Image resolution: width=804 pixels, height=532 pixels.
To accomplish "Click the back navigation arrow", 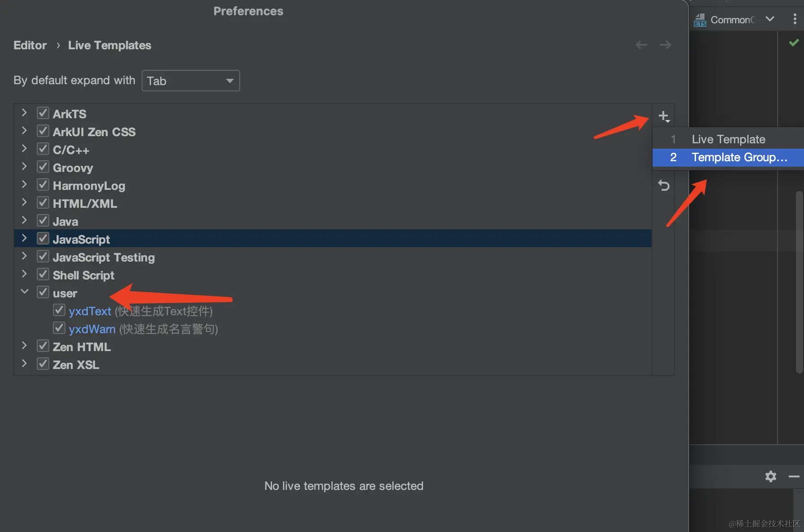I will [x=641, y=45].
